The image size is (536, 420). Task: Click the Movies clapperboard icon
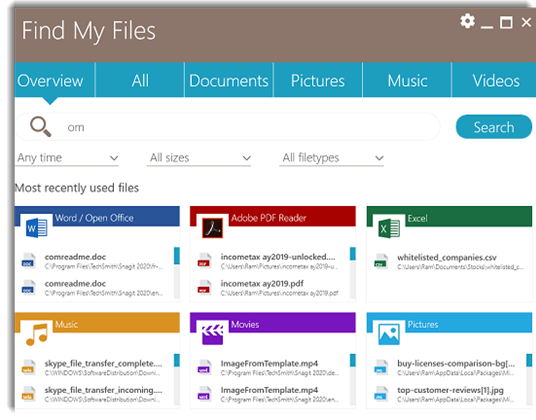(x=212, y=334)
